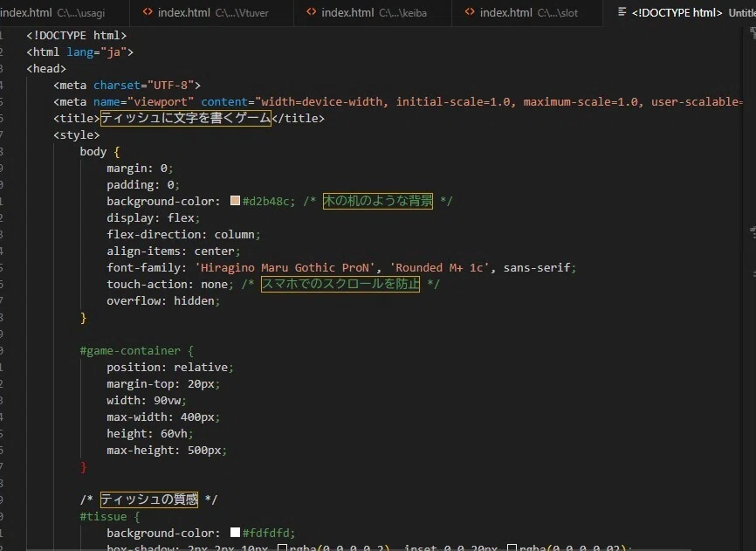Click charset="UTF-8" in the meta tag
Viewport: 756px width, 551px height.
click(143, 86)
